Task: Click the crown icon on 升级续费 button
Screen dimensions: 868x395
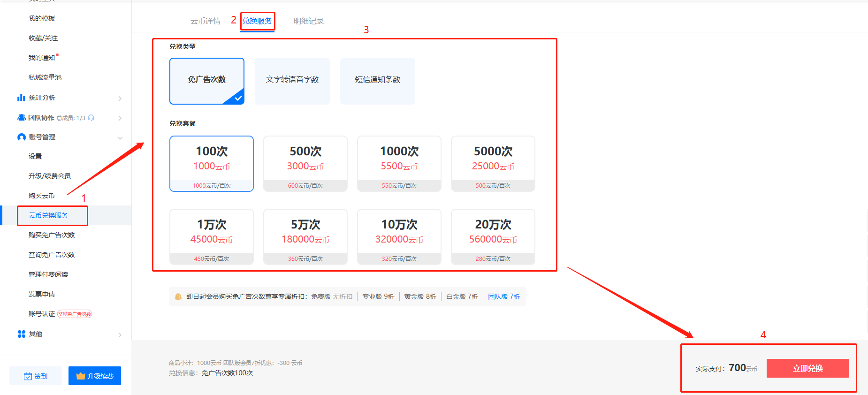Action: [x=81, y=376]
